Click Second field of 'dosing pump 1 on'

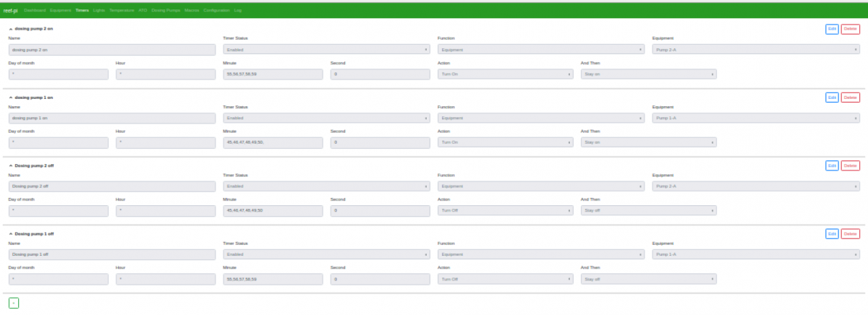click(380, 142)
